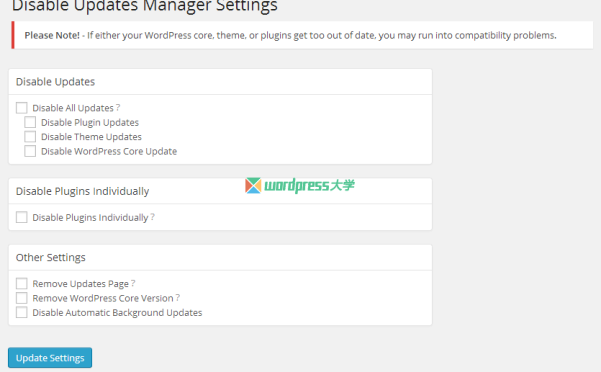Check Disable Plugin Updates
The image size is (601, 372).
coord(30,122)
